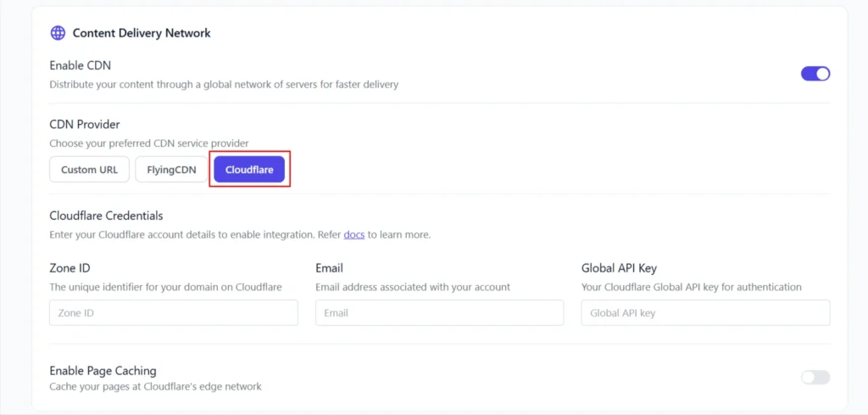Click the Enable Page Caching label text
This screenshot has width=868, height=415.
(x=103, y=371)
